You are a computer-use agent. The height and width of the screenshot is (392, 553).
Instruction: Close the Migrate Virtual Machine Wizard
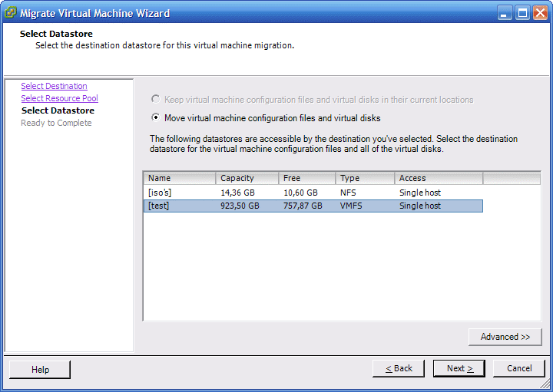tap(540, 13)
